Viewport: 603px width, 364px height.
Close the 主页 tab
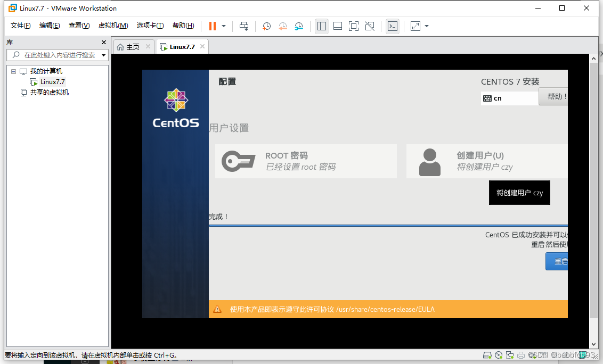pyautogui.click(x=148, y=46)
